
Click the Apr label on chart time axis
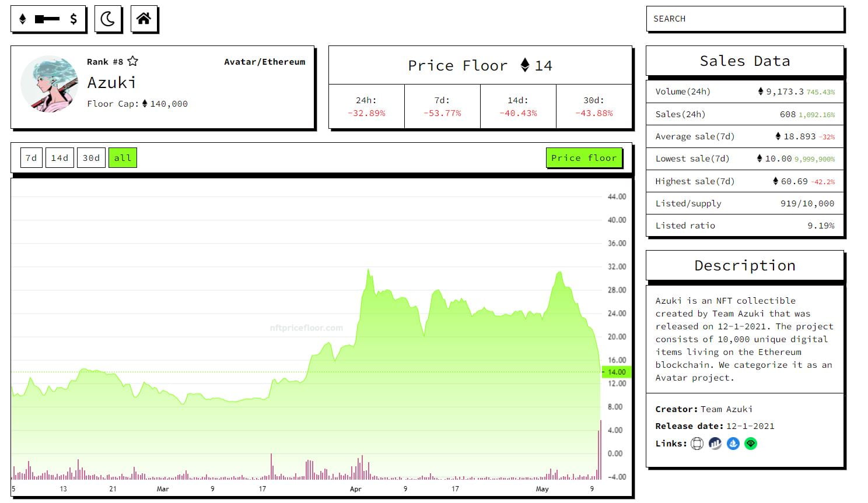[356, 489]
